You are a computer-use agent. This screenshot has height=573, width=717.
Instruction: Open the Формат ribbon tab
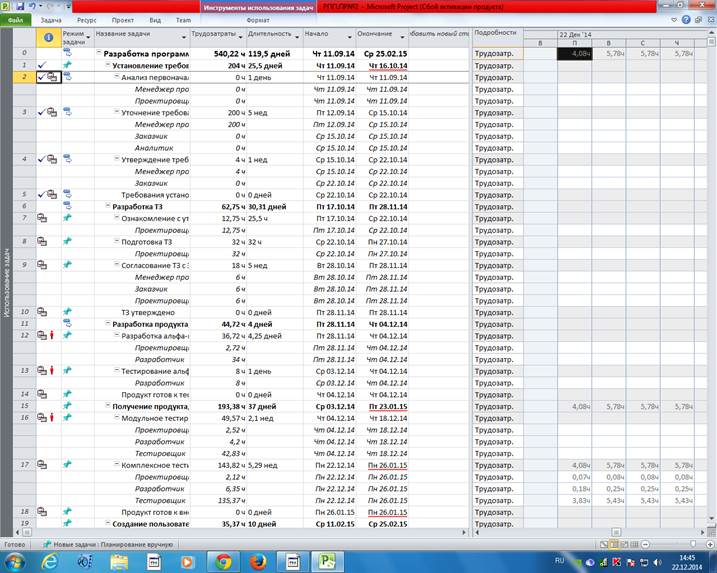pos(258,20)
